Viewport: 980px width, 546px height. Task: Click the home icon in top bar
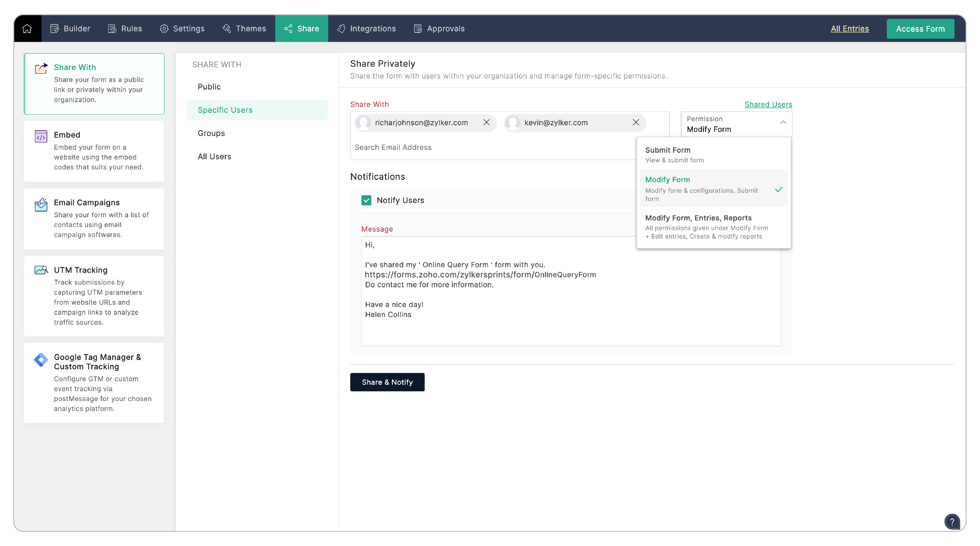click(27, 29)
